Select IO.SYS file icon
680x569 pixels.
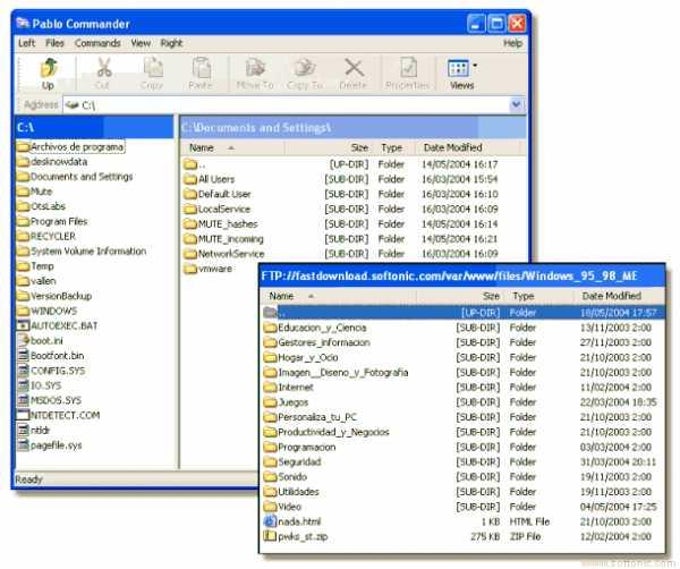coord(23,386)
